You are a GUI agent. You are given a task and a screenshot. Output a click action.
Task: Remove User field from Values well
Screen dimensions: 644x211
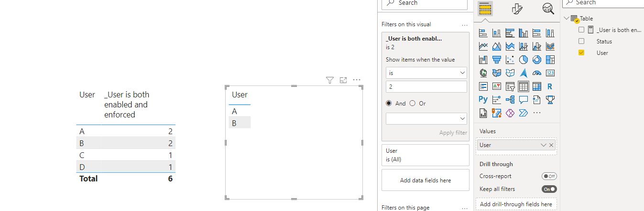[x=551, y=145]
